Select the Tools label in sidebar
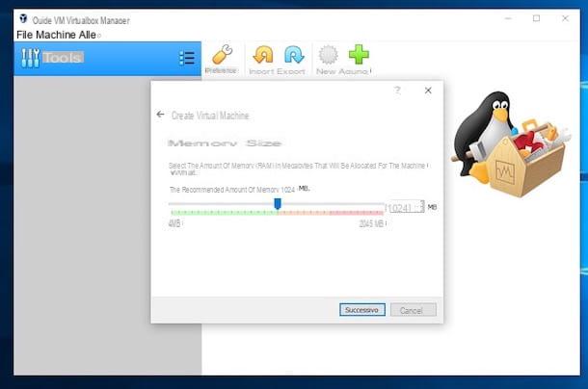Screen dimensions: 588x389 pyautogui.click(x=63, y=58)
